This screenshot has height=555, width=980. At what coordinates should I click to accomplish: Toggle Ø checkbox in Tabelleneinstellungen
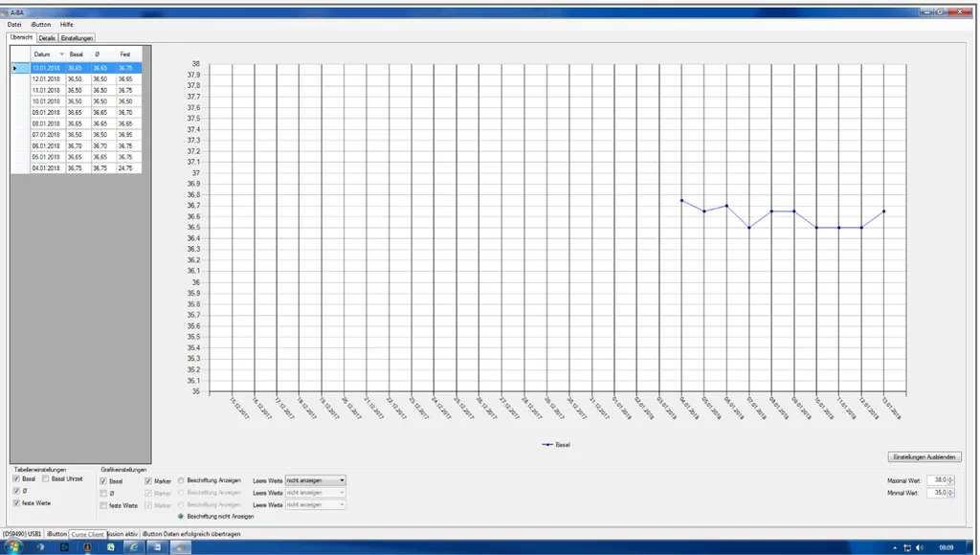[x=16, y=491]
